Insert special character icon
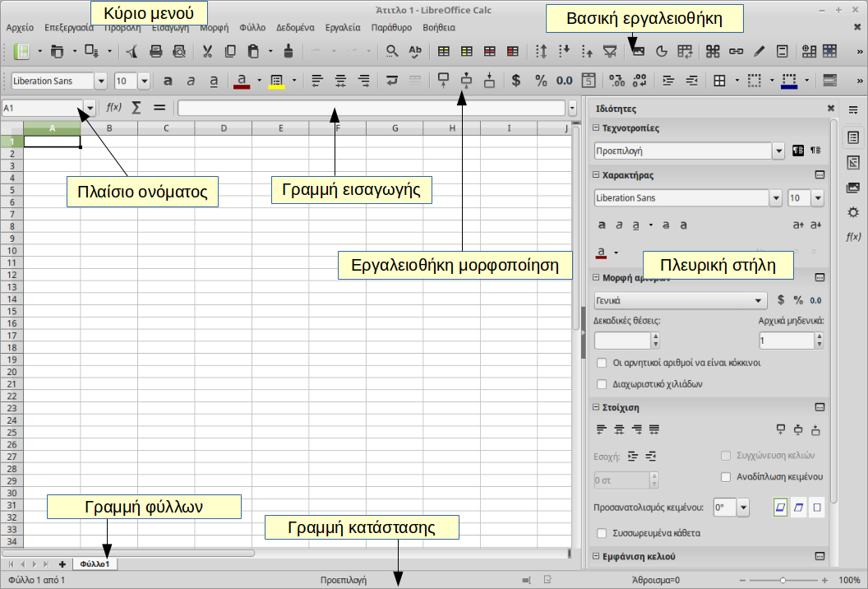 (713, 52)
